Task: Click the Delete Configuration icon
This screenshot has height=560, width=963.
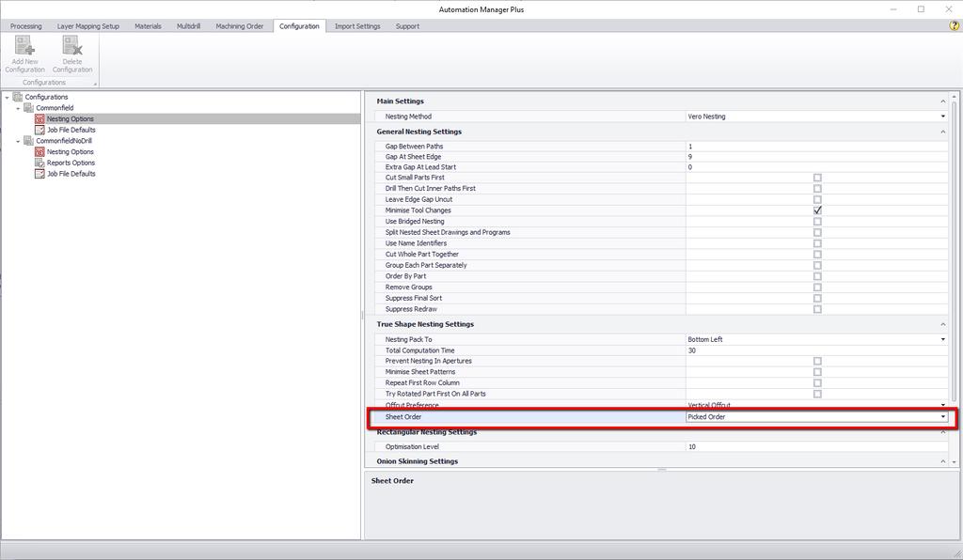Action: (x=71, y=45)
